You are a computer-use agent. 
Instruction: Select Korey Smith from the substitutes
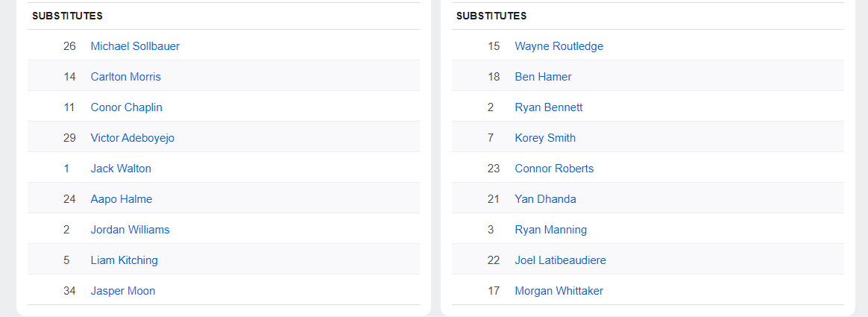[x=545, y=138]
